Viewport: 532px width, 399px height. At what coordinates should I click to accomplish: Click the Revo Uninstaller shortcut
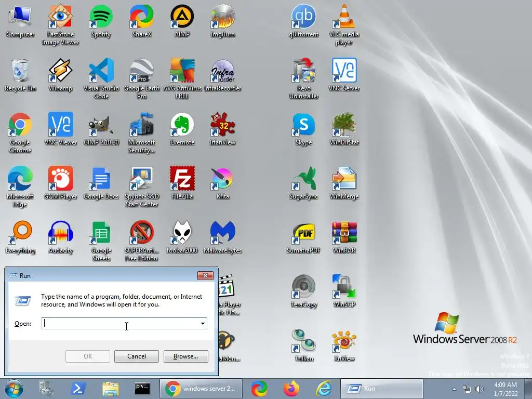[303, 79]
